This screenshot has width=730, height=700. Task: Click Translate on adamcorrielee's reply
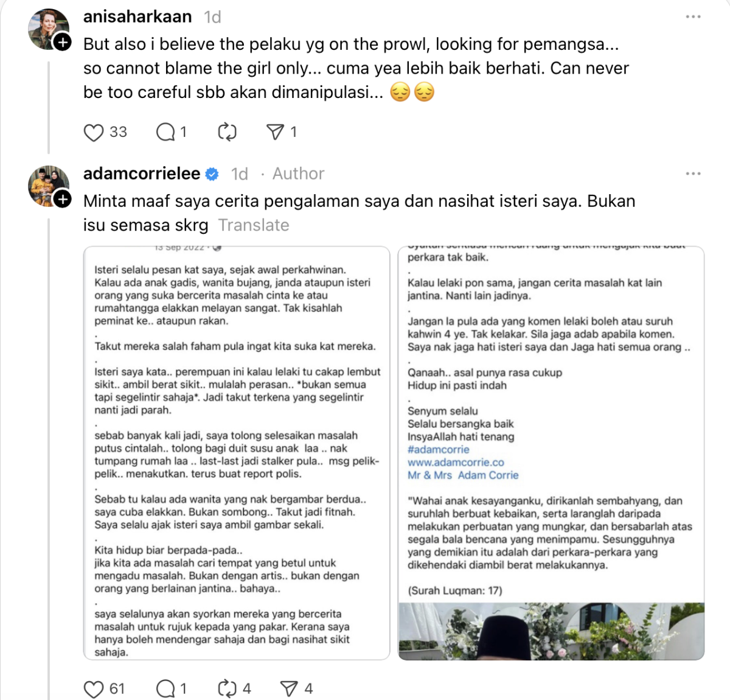click(254, 225)
